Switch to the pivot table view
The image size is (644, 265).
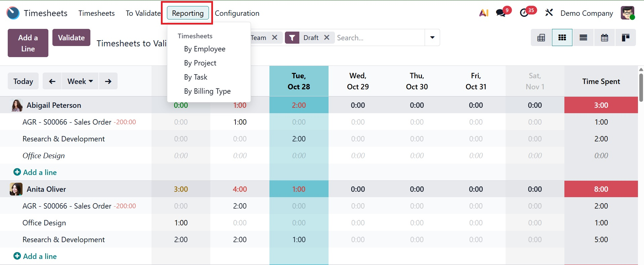pos(541,38)
